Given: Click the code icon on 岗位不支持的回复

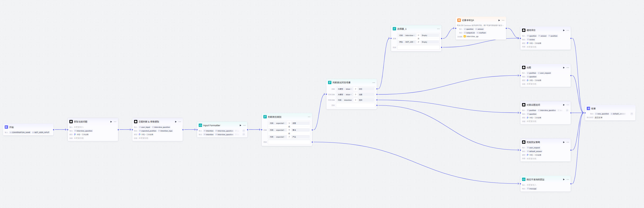Looking at the screenshot, I should tap(524, 179).
